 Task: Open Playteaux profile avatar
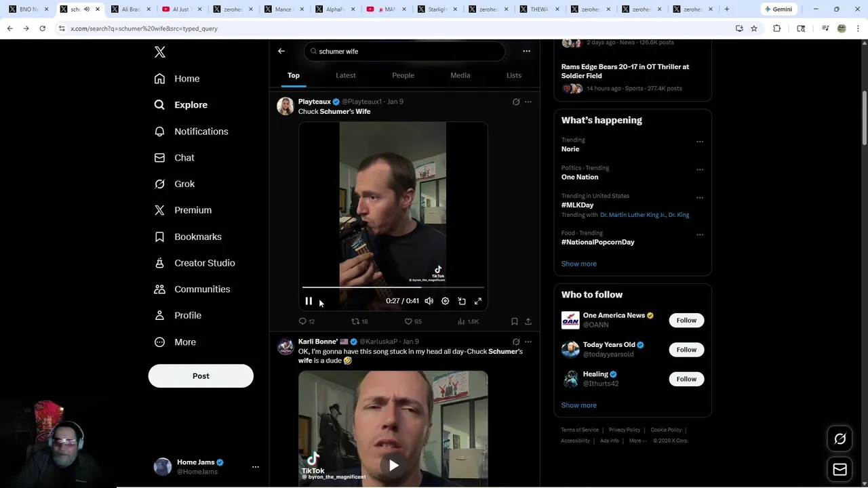click(x=285, y=106)
